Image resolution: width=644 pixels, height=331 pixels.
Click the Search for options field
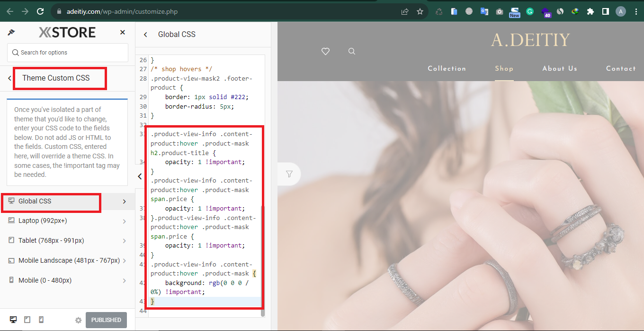coord(68,53)
